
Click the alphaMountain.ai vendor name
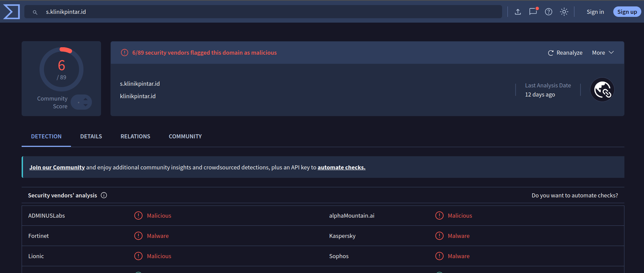pyautogui.click(x=352, y=216)
